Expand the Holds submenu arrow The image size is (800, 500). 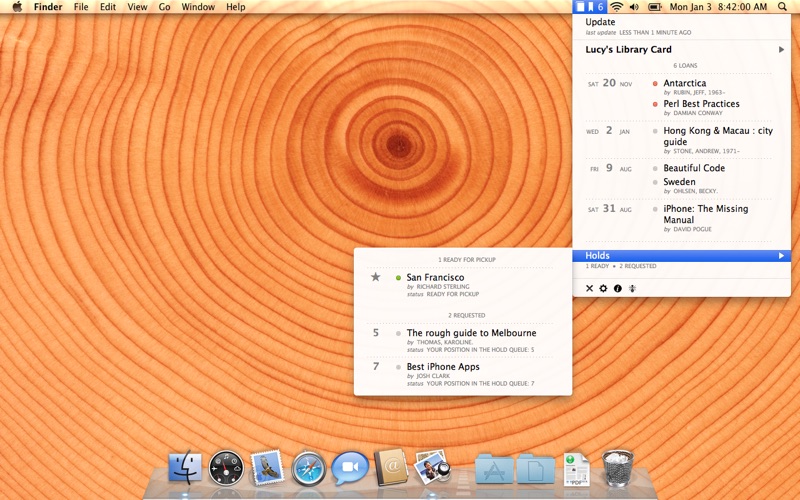[x=781, y=256]
